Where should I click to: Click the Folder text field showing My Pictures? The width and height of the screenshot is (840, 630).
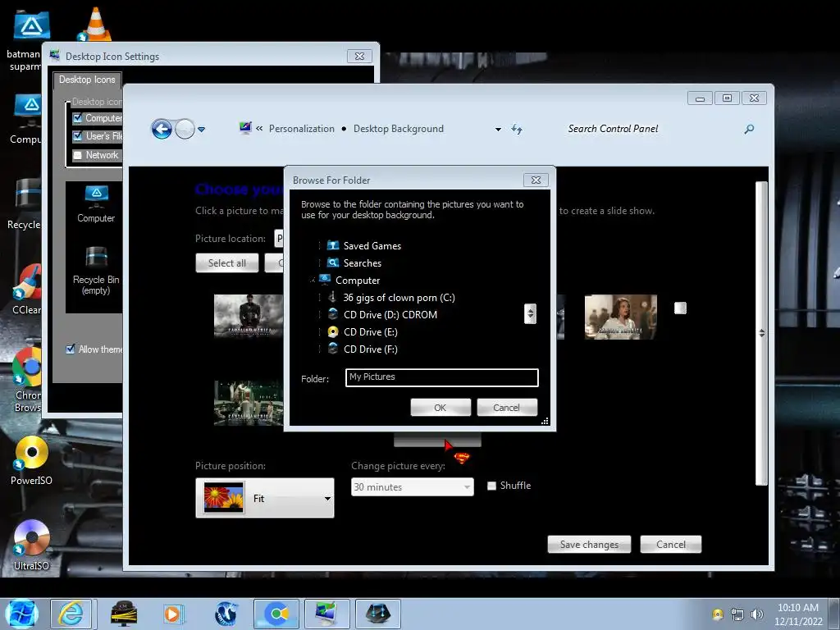coord(442,377)
